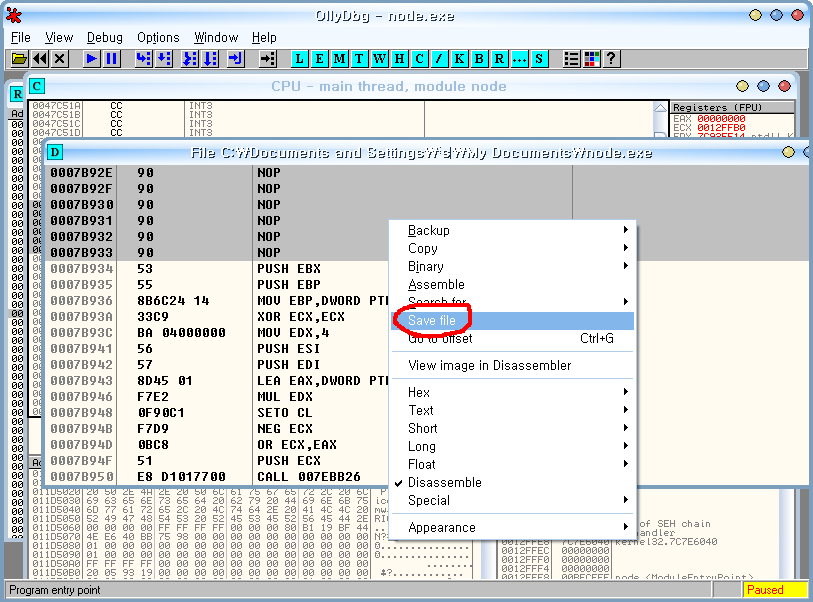The width and height of the screenshot is (813, 602).
Task: Expand the Backup submenu arrow
Action: [x=626, y=230]
